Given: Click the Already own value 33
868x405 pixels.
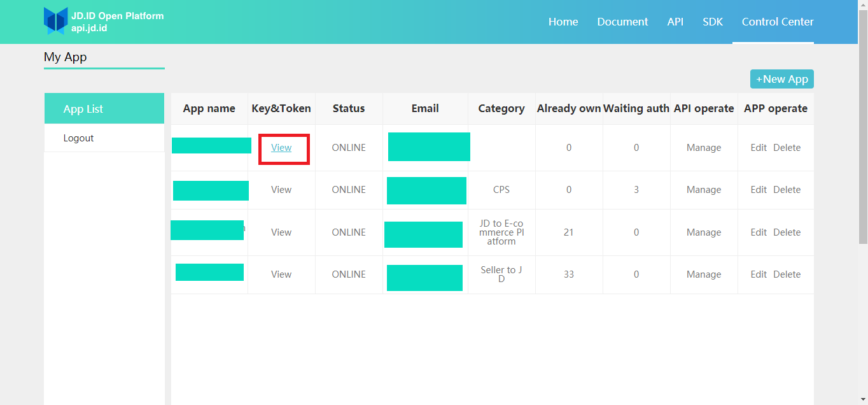Looking at the screenshot, I should click(x=569, y=274).
